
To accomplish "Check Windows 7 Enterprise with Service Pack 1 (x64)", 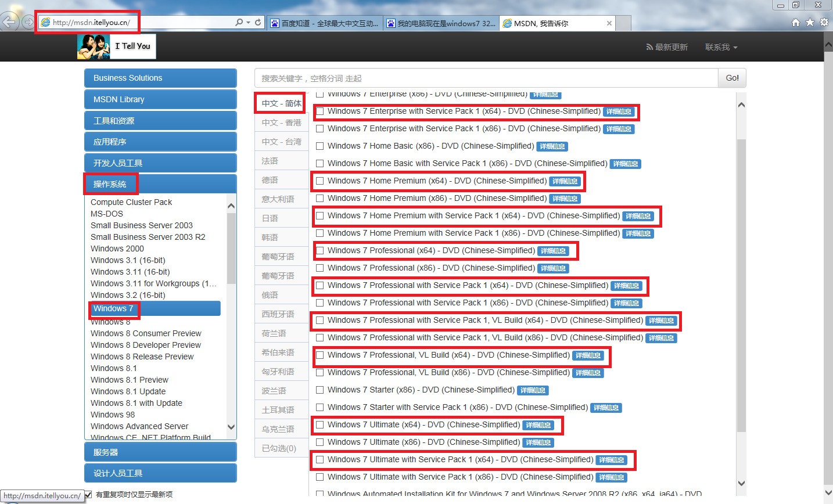I will click(x=319, y=111).
